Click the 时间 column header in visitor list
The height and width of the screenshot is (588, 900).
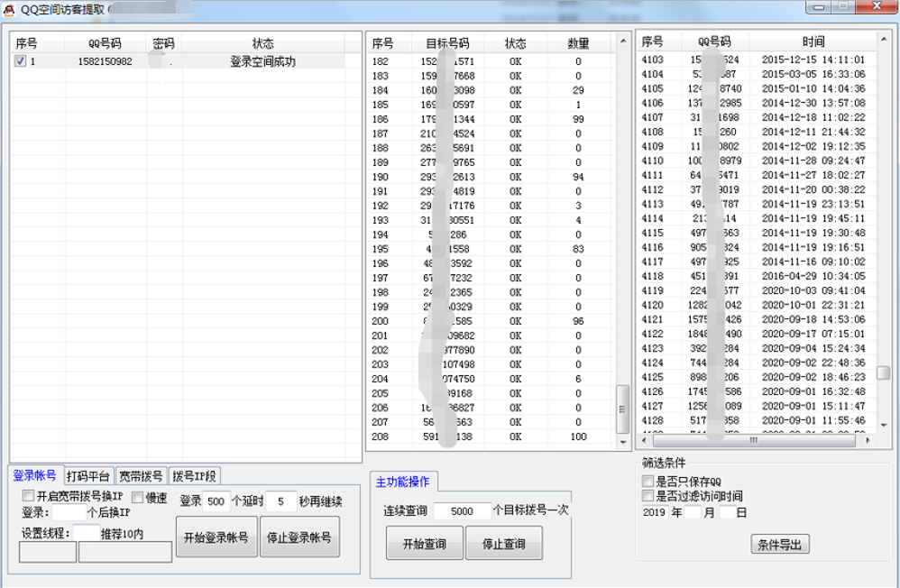[813, 41]
